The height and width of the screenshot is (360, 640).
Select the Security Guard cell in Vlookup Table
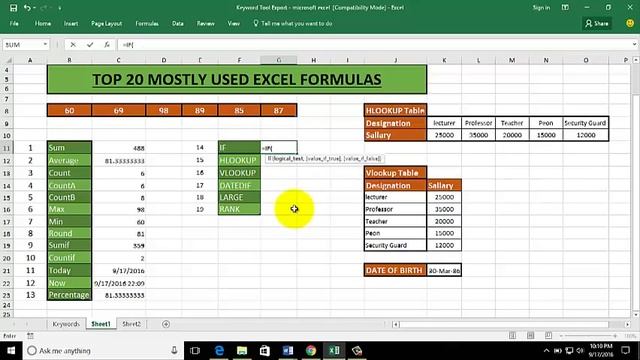coord(395,245)
